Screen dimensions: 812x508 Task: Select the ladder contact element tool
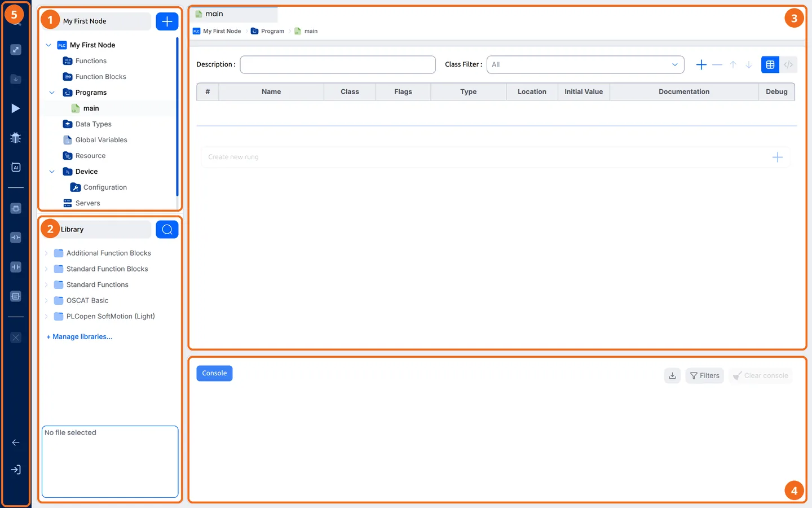point(16,267)
